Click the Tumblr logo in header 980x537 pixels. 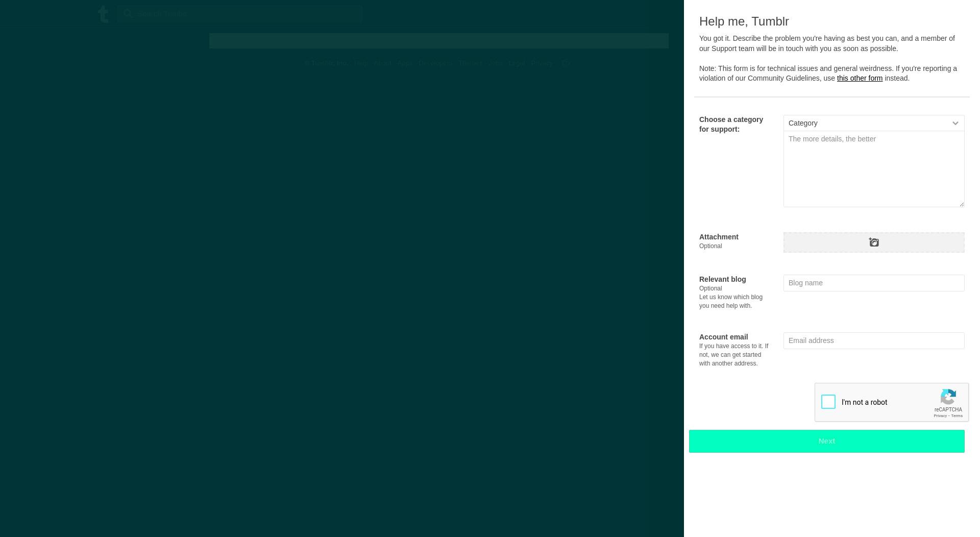103,14
